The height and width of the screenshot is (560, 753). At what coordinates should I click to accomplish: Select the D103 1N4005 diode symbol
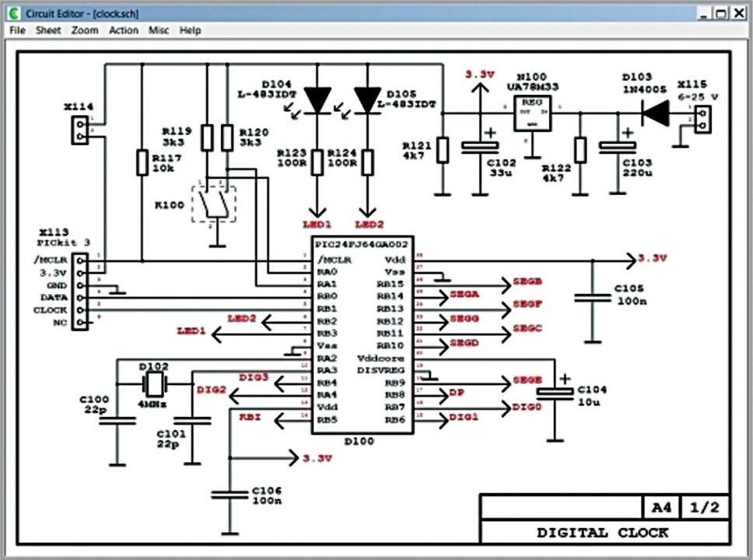click(x=657, y=112)
